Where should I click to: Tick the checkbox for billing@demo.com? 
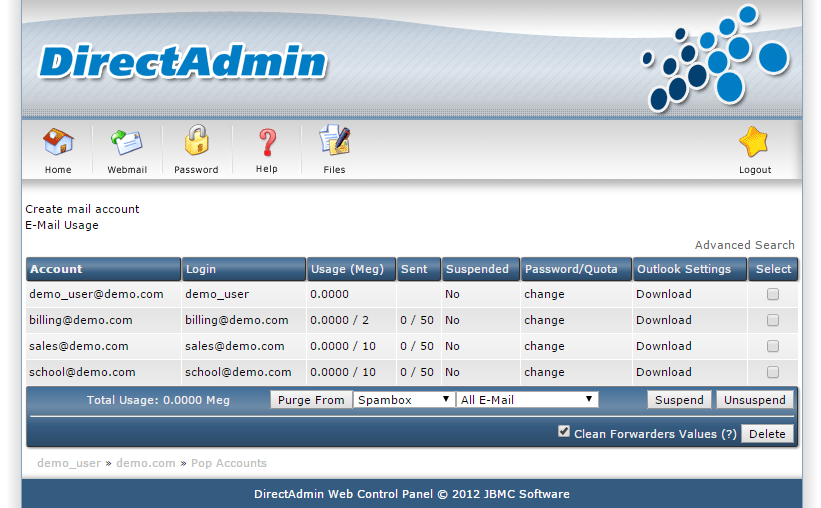click(773, 320)
